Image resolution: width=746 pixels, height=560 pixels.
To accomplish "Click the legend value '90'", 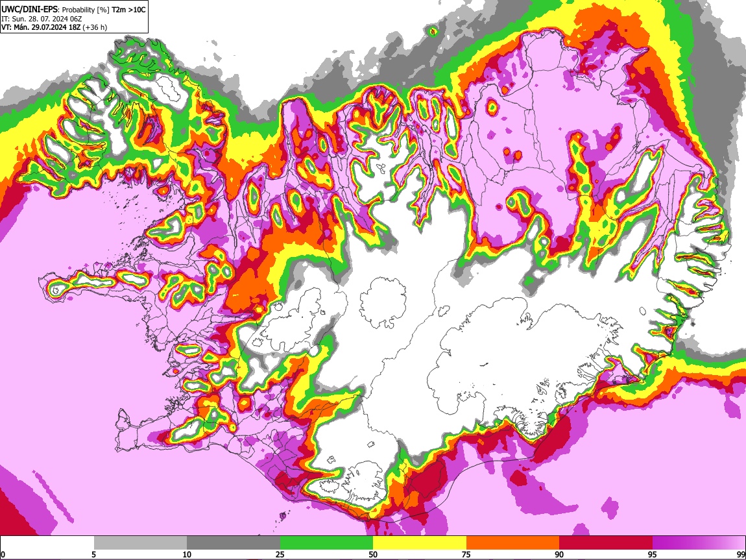I will (559, 554).
